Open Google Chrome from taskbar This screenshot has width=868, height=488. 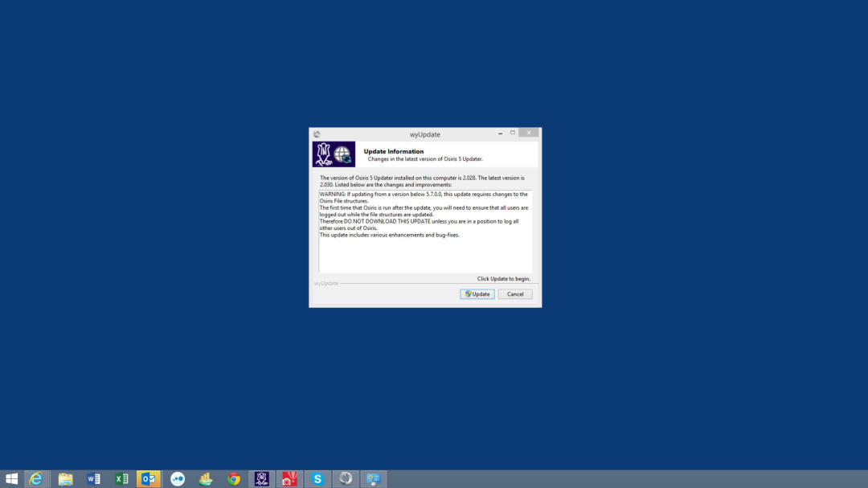[x=233, y=479]
